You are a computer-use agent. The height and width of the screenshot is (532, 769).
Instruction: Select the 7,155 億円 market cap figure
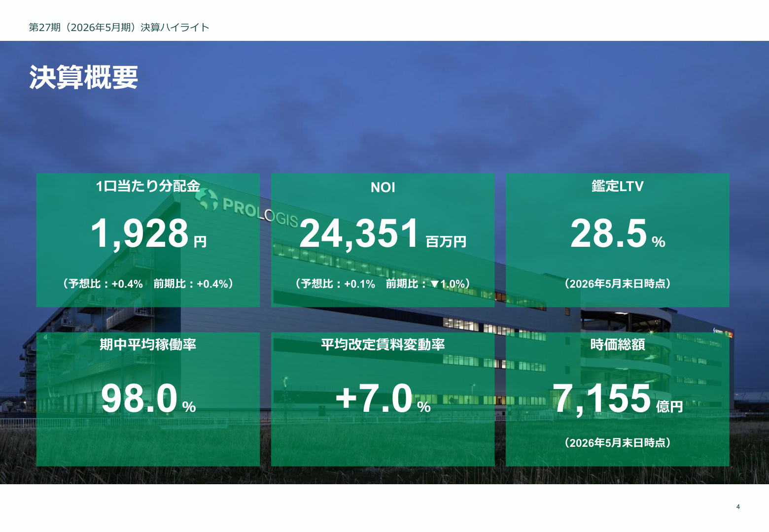point(618,399)
